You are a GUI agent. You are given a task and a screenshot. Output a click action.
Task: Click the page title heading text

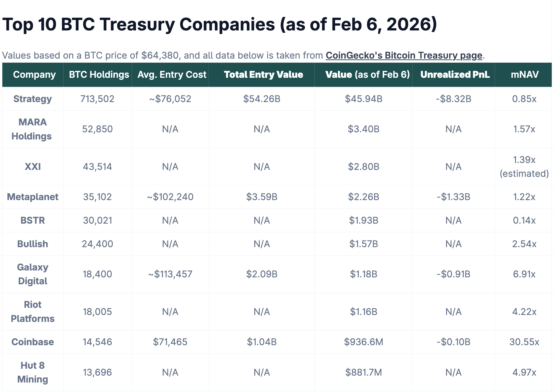(x=219, y=25)
